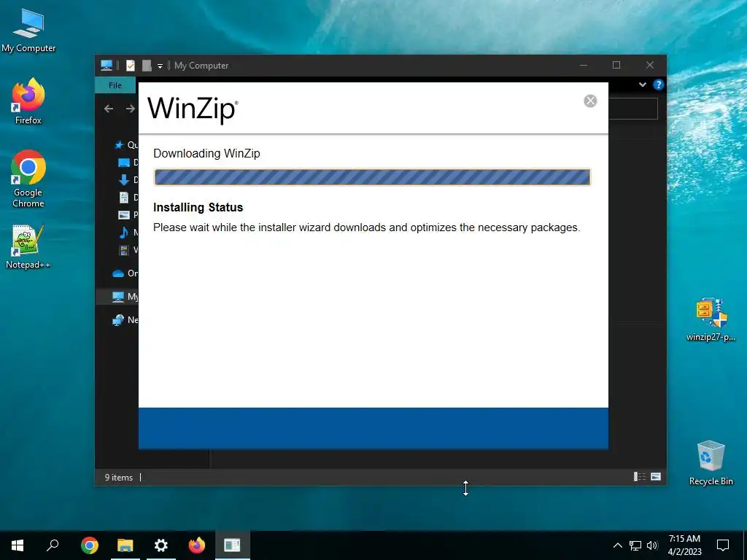Viewport: 747px width, 560px height.
Task: Minimize the My Computer window
Action: (x=584, y=65)
